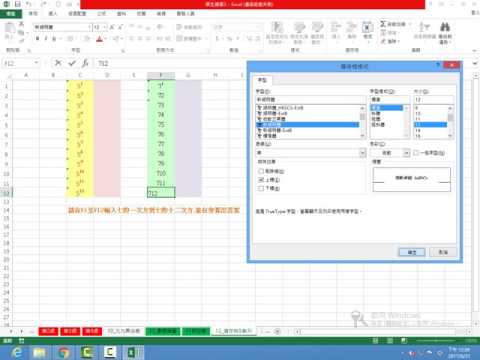Viewport: 480px width, 360px height.
Task: Open the font Color dropdown in the dialog
Action: [x=406, y=153]
